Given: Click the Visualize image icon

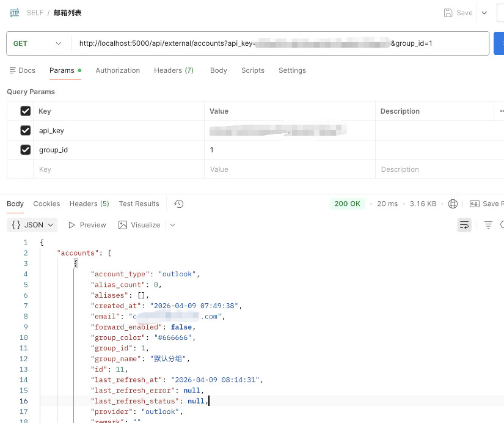Looking at the screenshot, I should click(123, 225).
